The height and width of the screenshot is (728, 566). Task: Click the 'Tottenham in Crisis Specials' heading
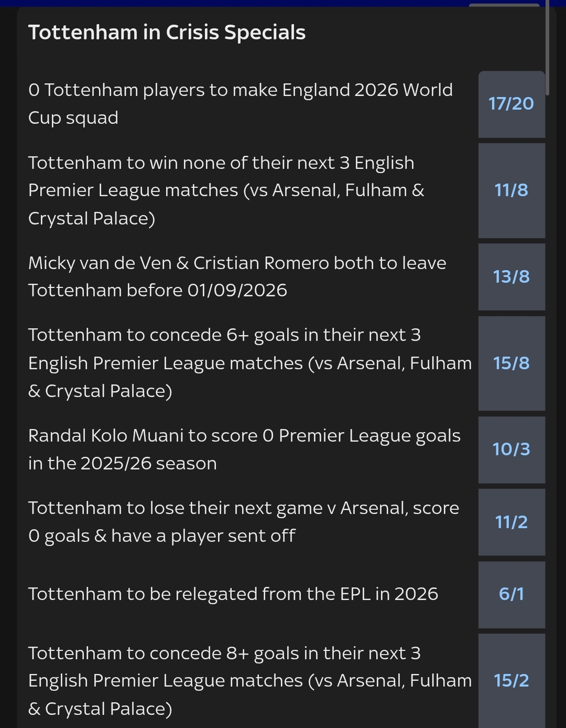[x=167, y=33]
